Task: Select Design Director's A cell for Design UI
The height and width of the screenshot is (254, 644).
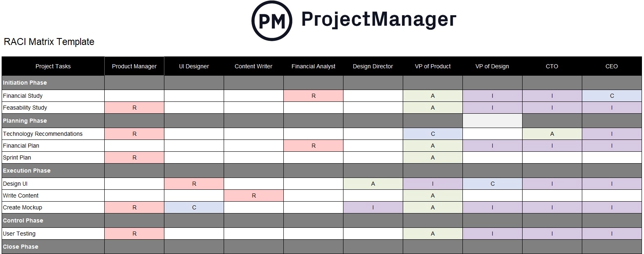Action: coord(373,184)
